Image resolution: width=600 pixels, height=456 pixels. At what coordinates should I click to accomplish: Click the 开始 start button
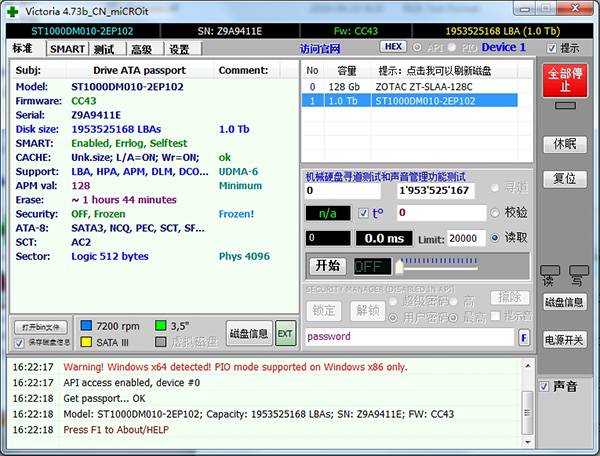[x=327, y=266]
